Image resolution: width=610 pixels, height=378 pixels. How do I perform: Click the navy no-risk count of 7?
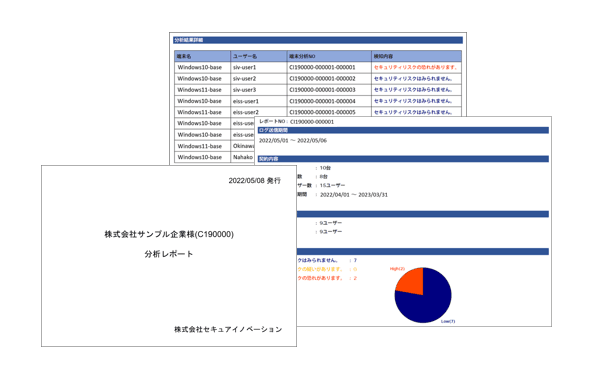tap(355, 261)
